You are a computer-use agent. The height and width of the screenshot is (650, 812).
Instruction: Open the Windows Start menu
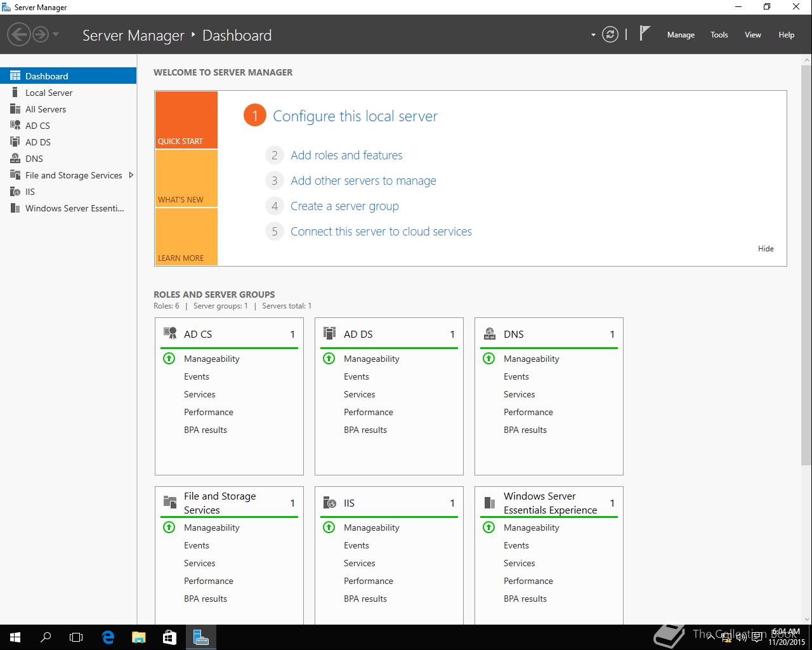pos(15,637)
